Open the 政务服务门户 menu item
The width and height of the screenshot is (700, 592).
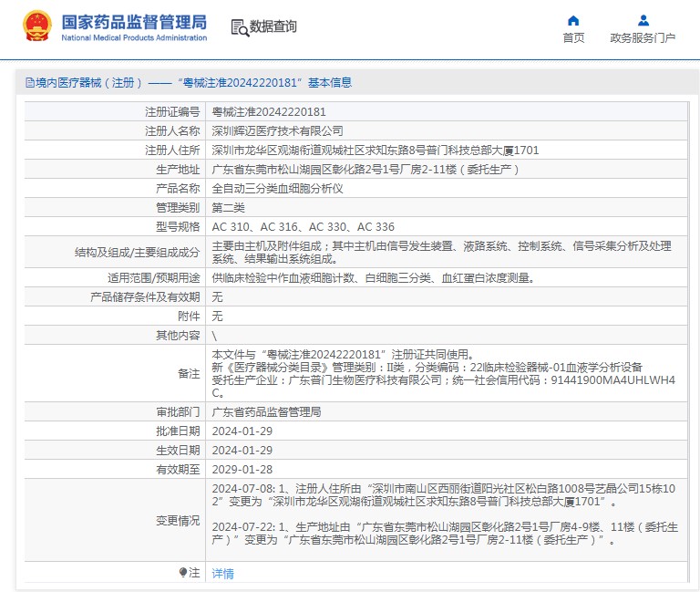click(x=643, y=37)
